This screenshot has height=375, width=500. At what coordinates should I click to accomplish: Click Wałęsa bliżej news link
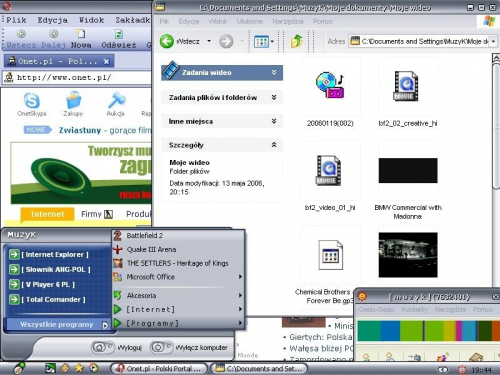pyautogui.click(x=321, y=349)
